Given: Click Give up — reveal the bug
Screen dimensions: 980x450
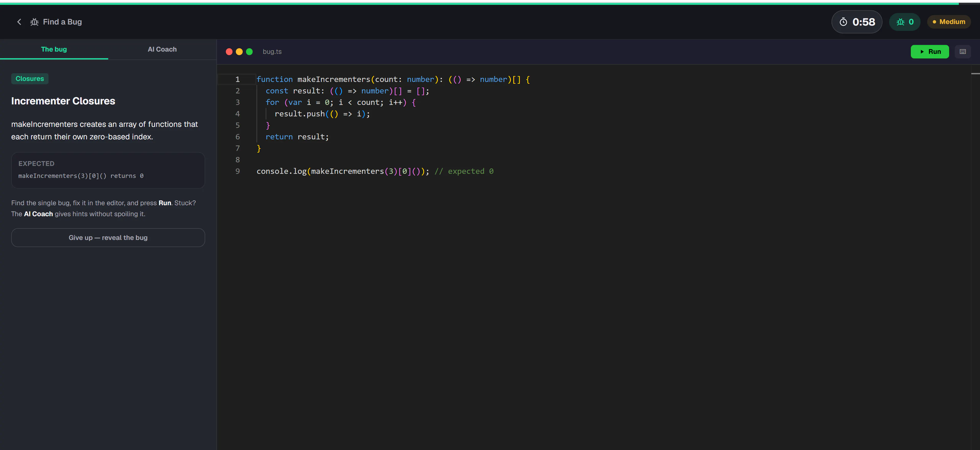Looking at the screenshot, I should click(x=108, y=237).
